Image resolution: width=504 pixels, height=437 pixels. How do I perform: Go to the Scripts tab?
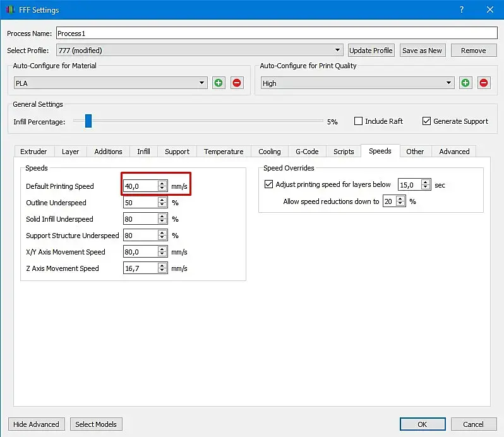pyautogui.click(x=344, y=152)
